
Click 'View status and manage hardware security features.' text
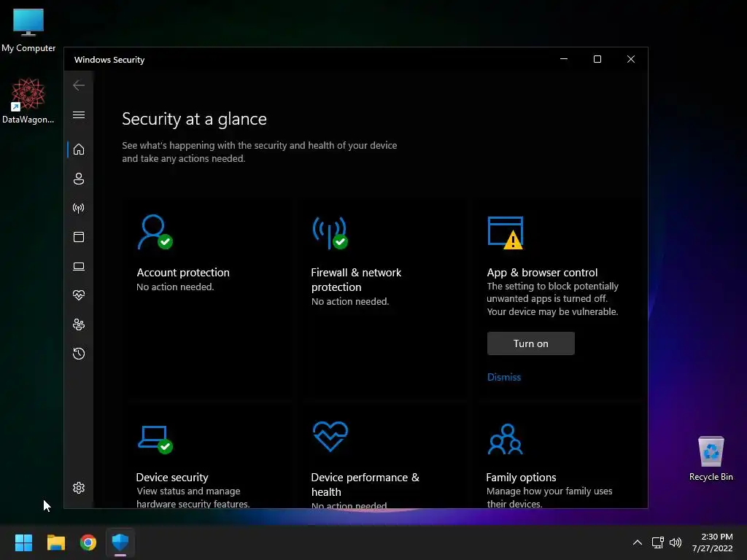pos(193,497)
